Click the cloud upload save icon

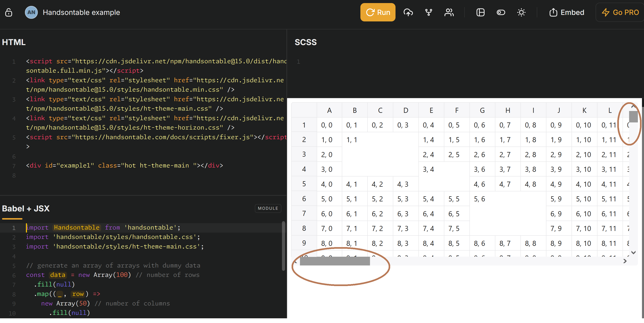pos(408,12)
